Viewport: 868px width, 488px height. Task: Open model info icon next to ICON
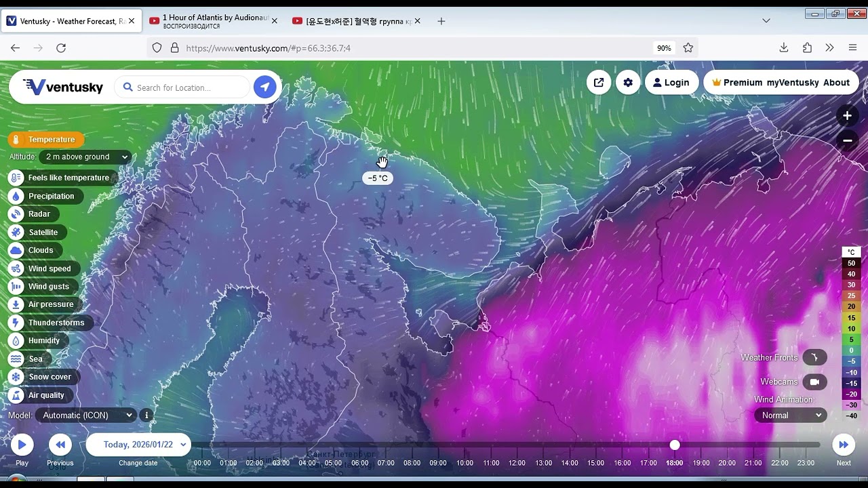click(x=146, y=415)
